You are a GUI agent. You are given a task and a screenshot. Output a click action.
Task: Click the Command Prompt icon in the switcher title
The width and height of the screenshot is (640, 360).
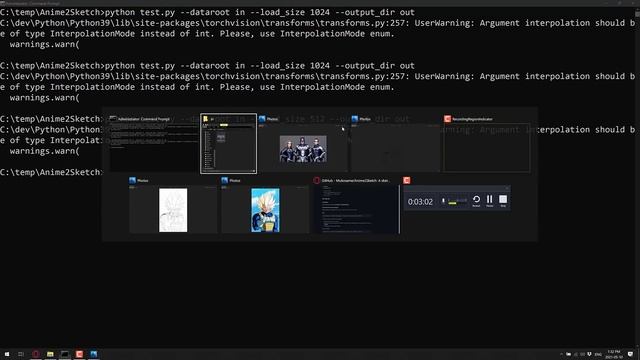click(113, 119)
